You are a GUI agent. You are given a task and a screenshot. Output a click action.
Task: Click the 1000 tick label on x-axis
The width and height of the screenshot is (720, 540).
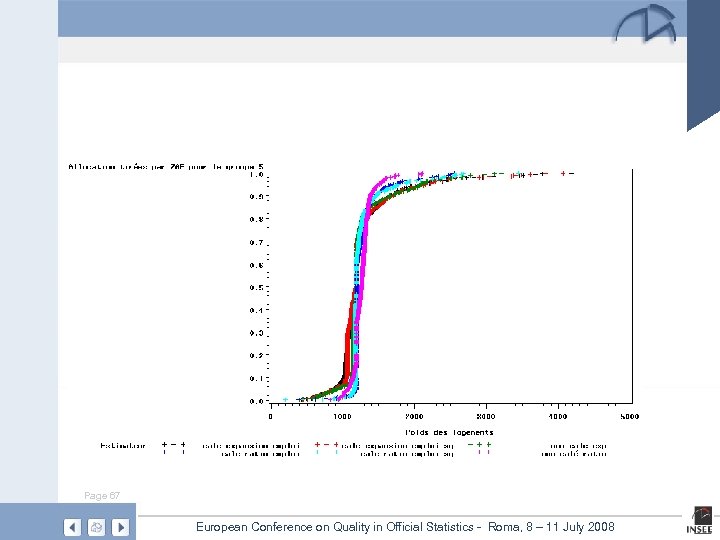(342, 416)
